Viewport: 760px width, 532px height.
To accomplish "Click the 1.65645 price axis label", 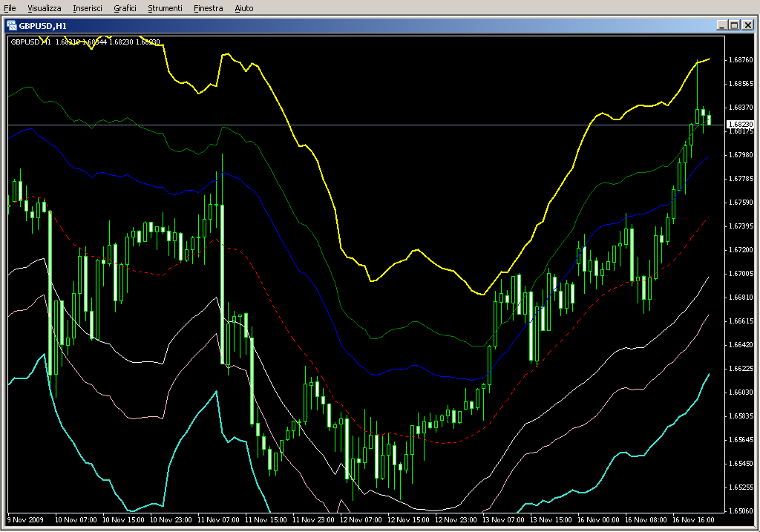I will coord(741,440).
